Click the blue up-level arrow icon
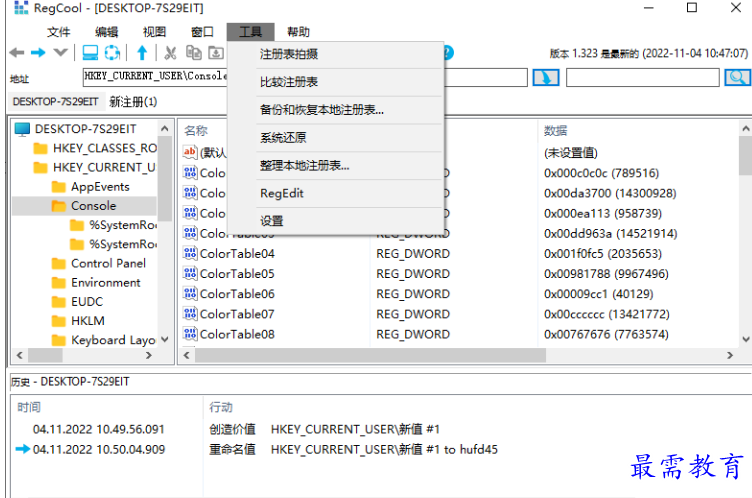 [x=142, y=52]
